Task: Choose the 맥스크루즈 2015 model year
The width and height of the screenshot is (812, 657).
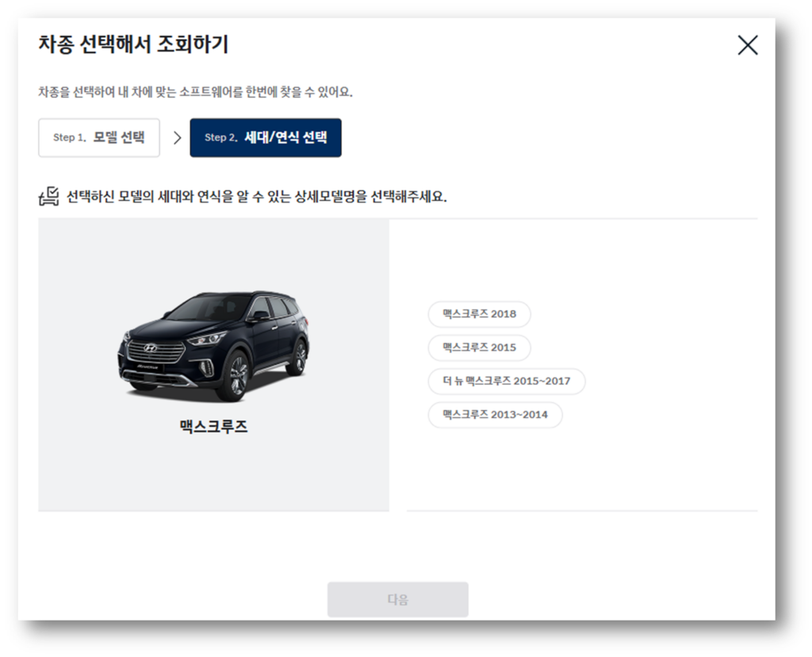Action: tap(478, 348)
